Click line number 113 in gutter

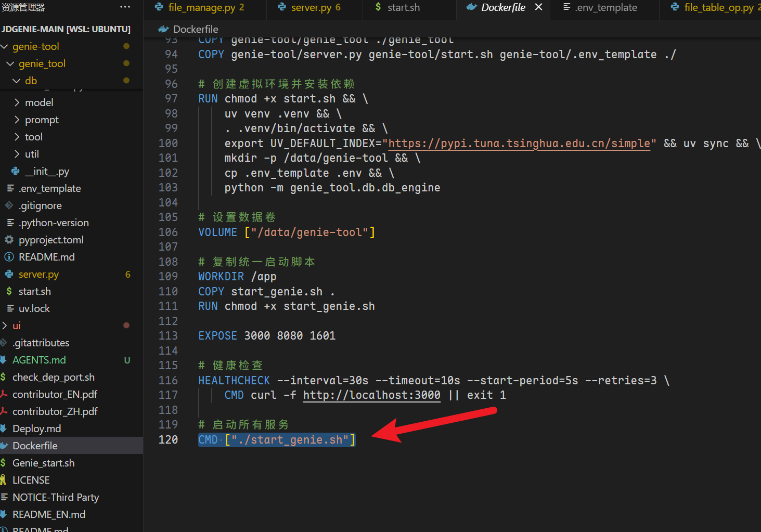[x=168, y=336]
